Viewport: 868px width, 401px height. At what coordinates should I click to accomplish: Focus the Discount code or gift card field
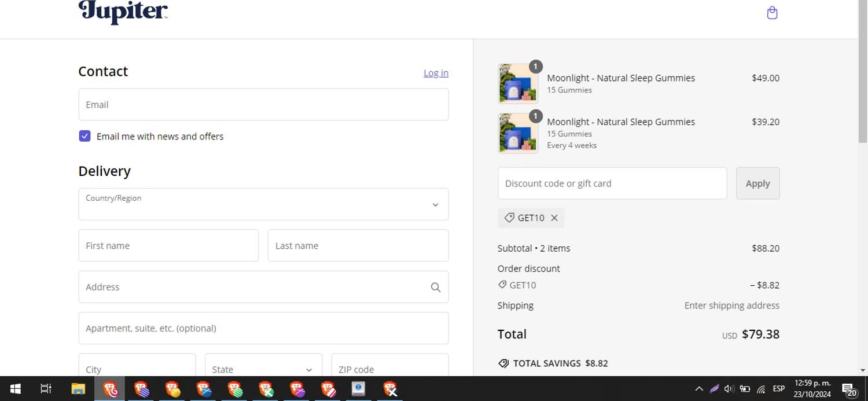point(612,183)
